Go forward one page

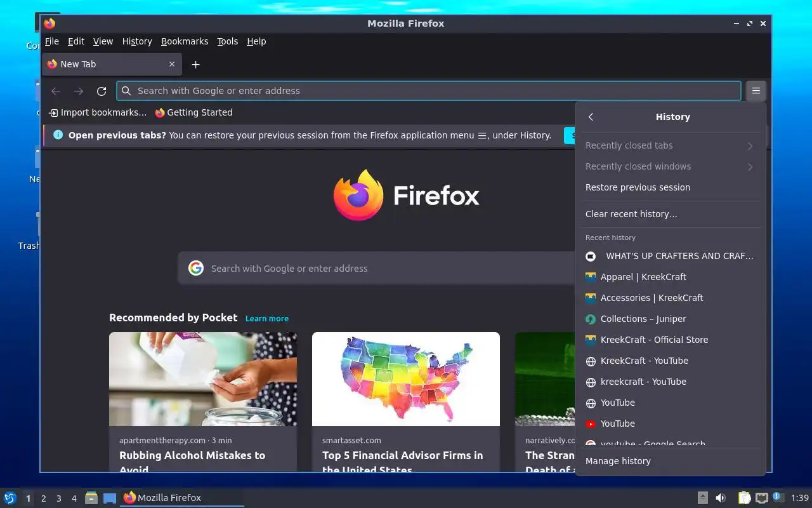coord(79,91)
